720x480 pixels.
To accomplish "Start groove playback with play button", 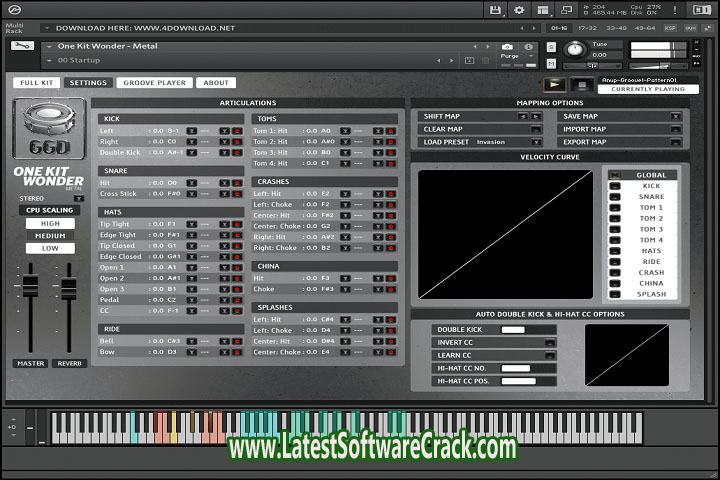I will click(554, 85).
